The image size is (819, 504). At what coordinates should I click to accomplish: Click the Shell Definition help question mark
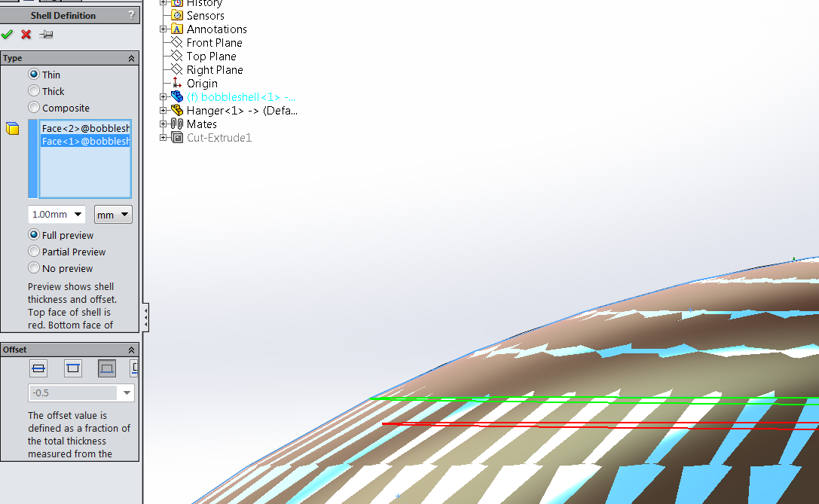coord(132,15)
